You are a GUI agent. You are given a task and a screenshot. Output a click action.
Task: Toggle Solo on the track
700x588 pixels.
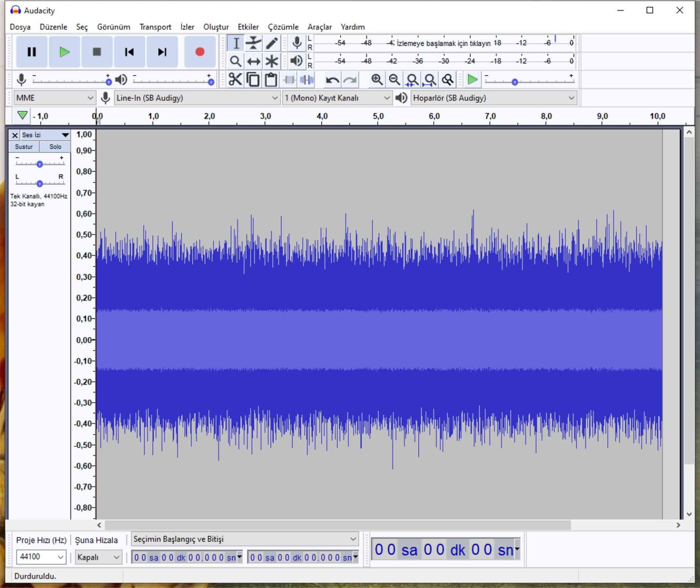(55, 147)
